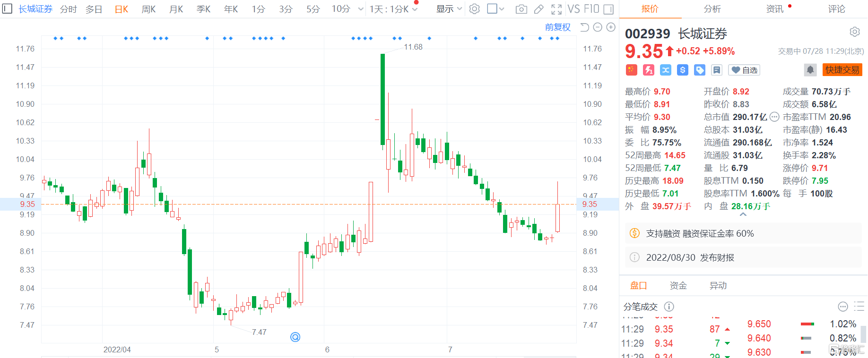Take a chart screenshot with camera icon
This screenshot has width=868, height=358.
[x=521, y=9]
